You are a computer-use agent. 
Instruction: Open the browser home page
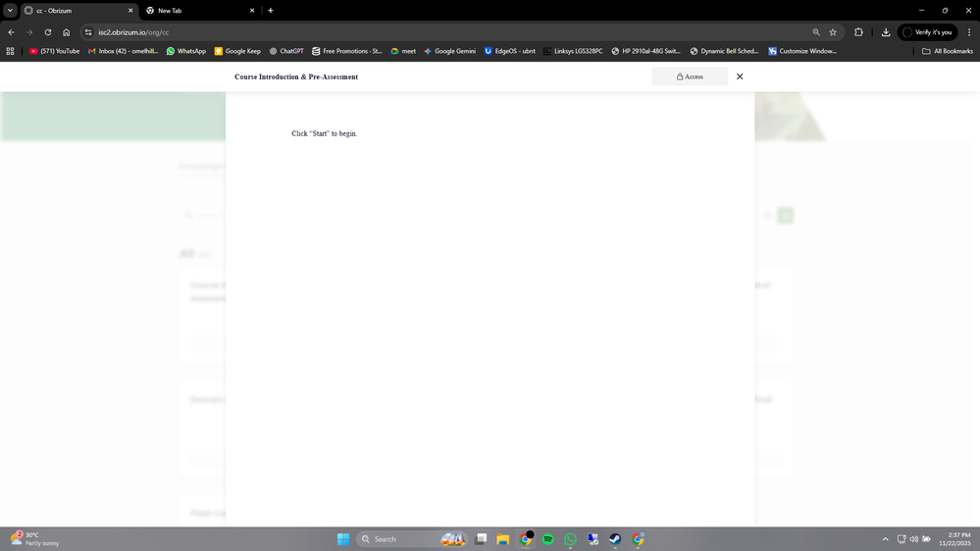click(x=67, y=31)
